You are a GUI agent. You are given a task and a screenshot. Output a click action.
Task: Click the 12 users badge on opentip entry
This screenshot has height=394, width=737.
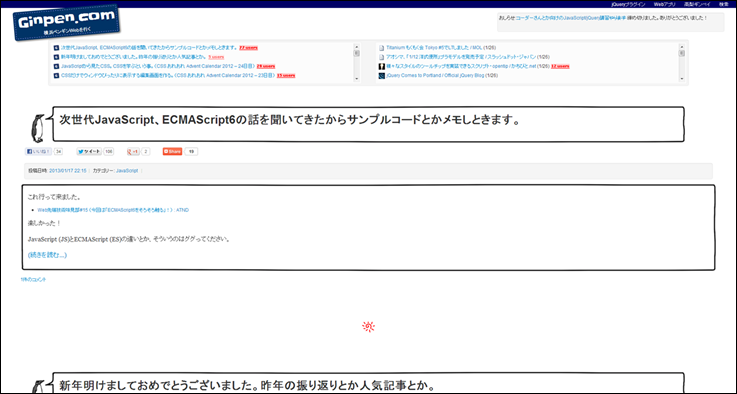click(x=560, y=66)
